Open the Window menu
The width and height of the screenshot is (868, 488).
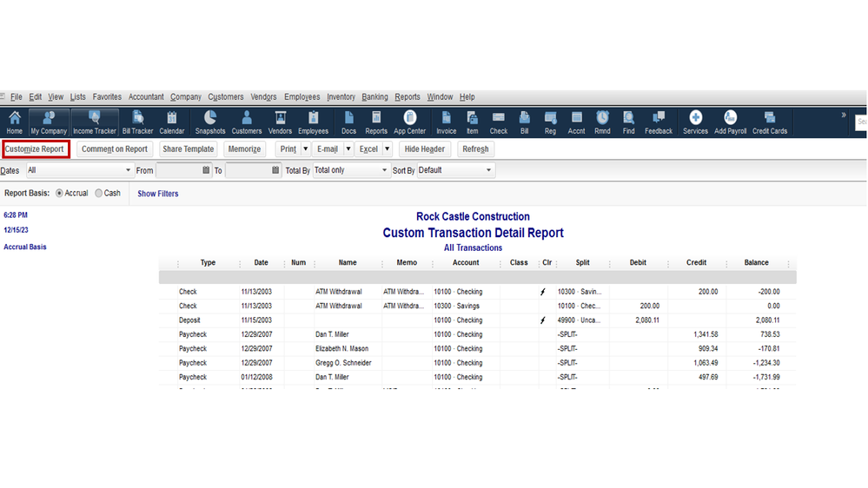pyautogui.click(x=441, y=97)
